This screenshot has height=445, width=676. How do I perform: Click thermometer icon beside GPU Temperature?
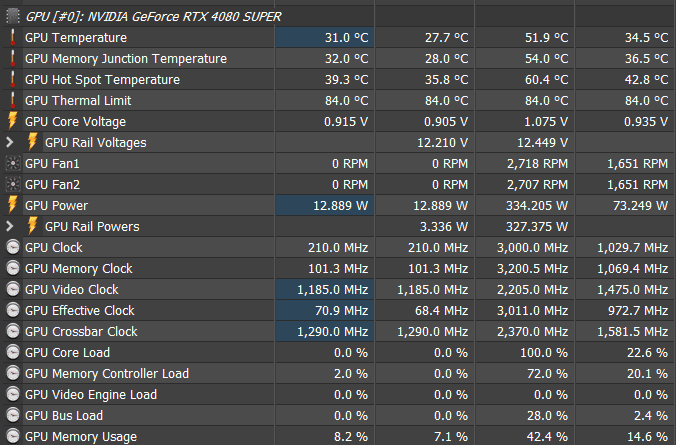coord(13,38)
